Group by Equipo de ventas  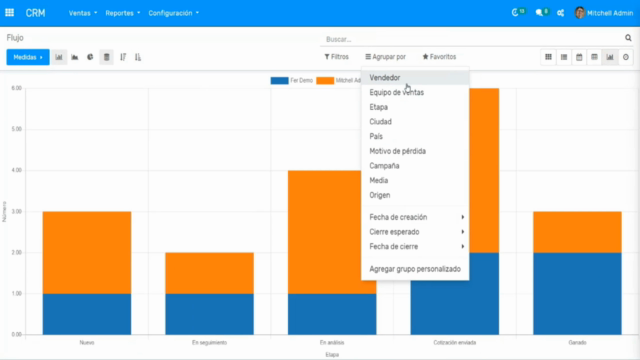coord(415,92)
